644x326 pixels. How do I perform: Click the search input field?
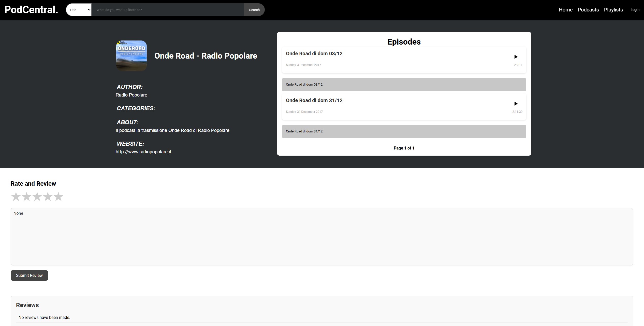click(x=168, y=10)
